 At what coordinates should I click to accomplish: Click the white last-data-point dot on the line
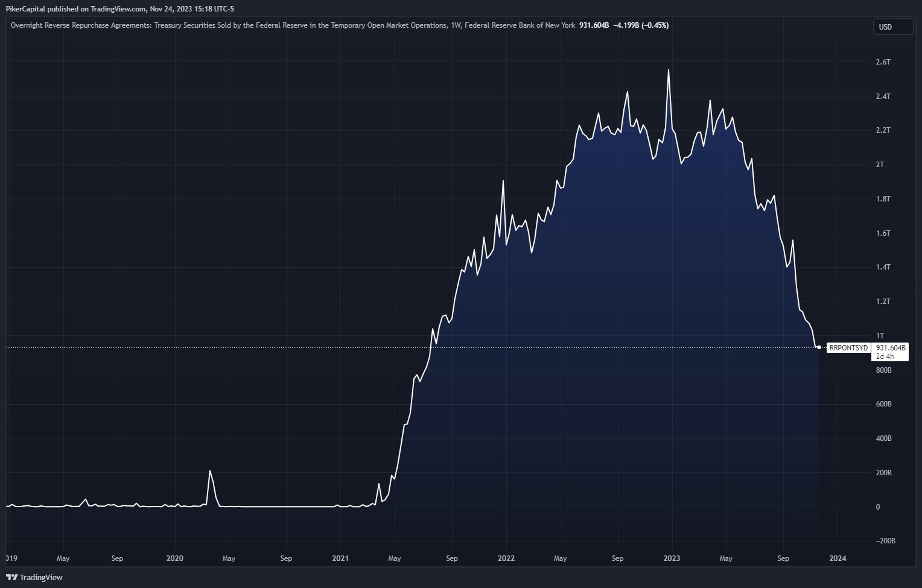coord(818,347)
